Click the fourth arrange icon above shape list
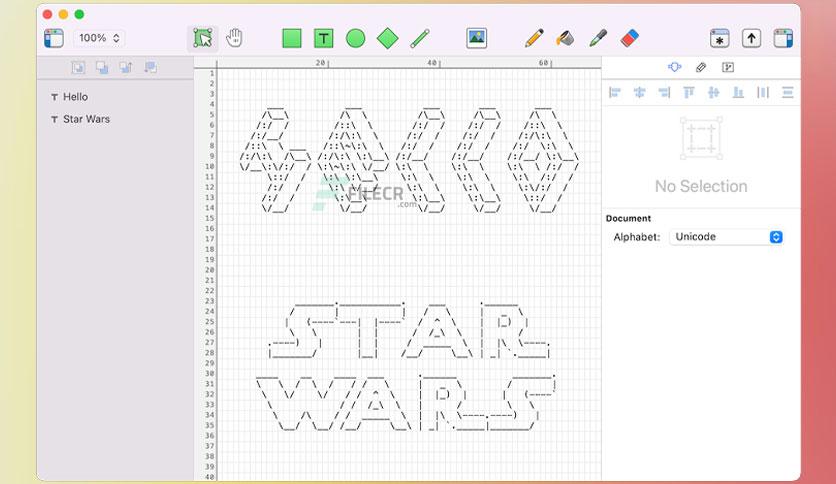 [150, 67]
